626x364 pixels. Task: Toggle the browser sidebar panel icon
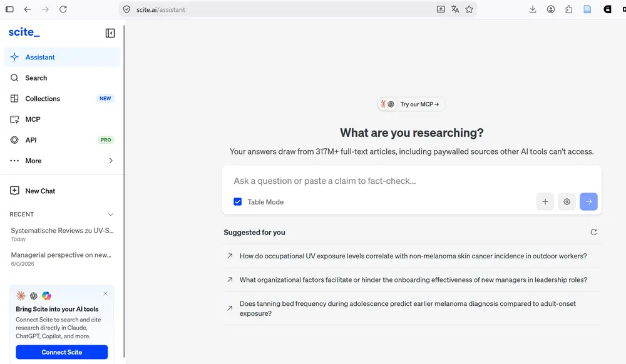9,9
